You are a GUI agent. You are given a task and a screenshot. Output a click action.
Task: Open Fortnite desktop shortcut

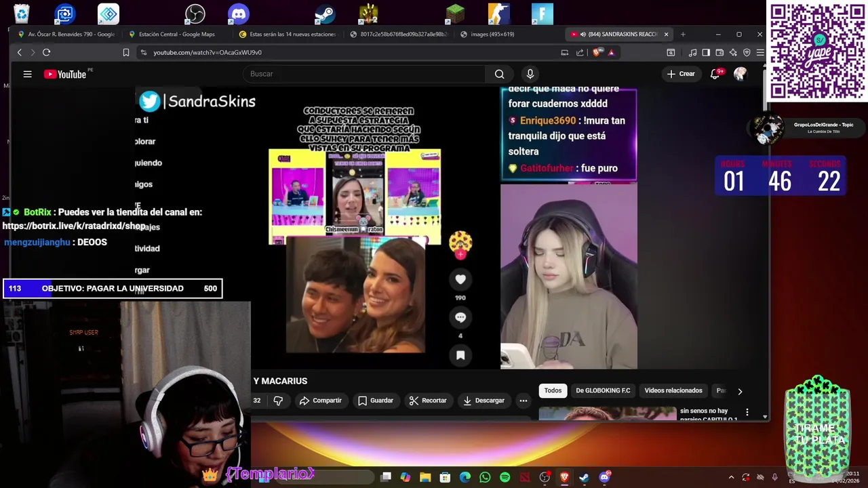pos(542,14)
